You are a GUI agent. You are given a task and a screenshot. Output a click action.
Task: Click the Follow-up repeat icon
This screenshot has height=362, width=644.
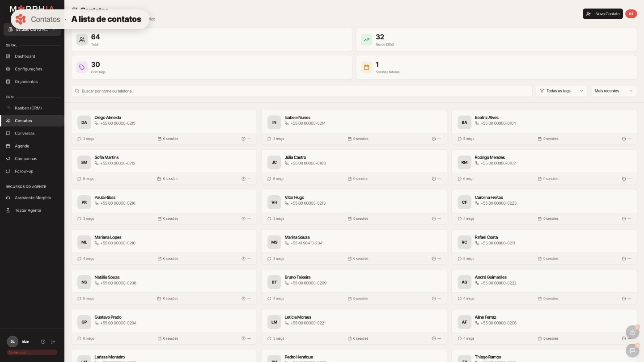click(8, 171)
